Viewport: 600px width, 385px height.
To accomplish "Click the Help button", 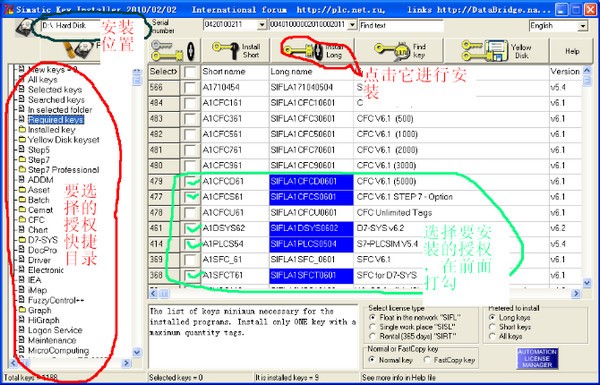I will pos(572,51).
